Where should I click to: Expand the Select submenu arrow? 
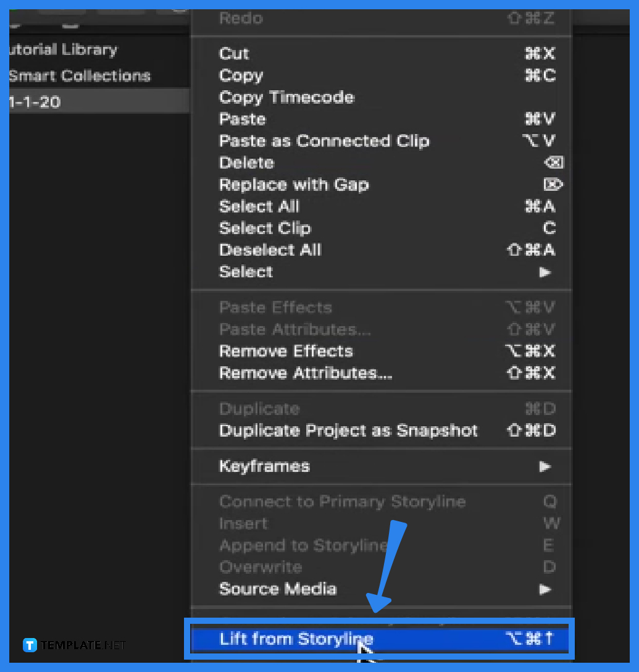545,272
